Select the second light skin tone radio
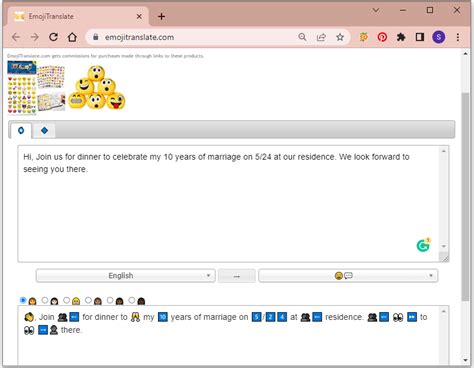This screenshot has height=368, width=474. 45,300
